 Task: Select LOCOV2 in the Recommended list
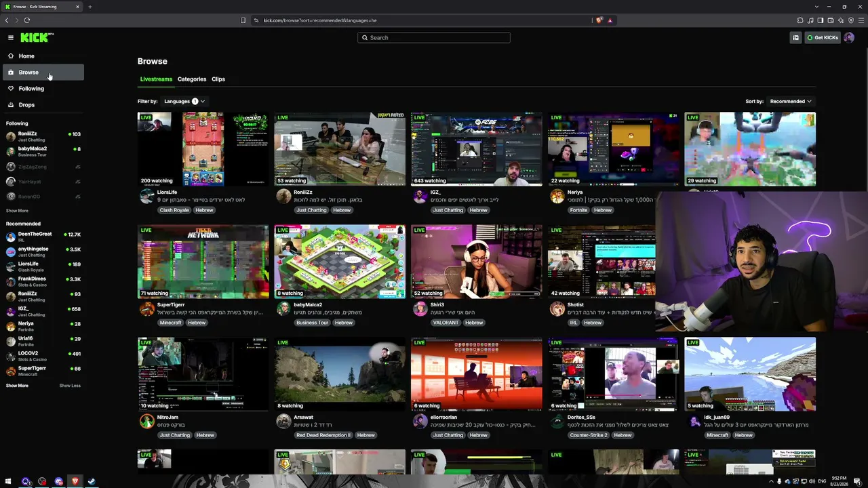[x=43, y=356]
